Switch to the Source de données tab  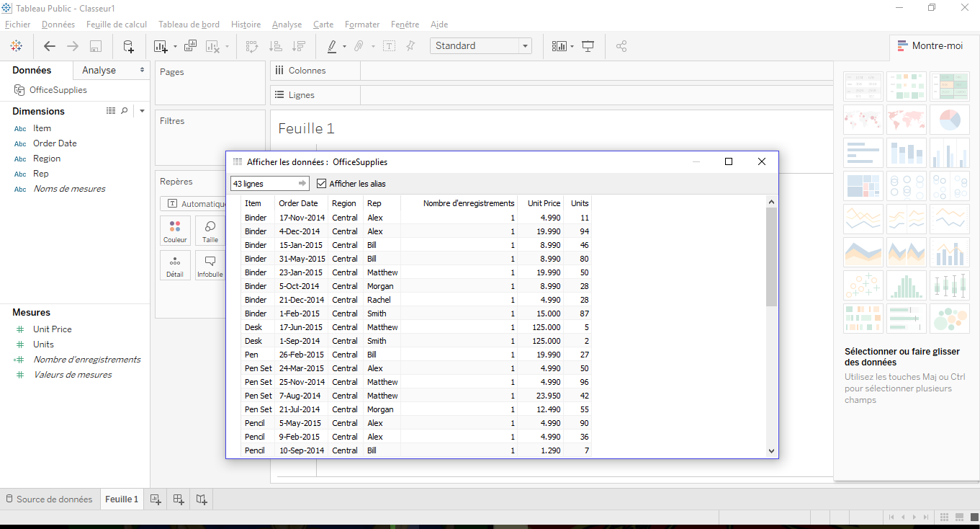pyautogui.click(x=50, y=499)
